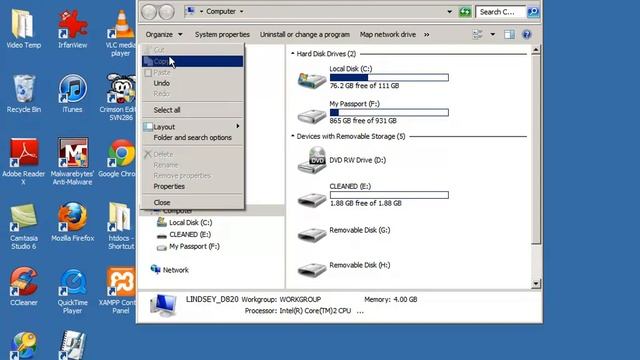640x360 pixels.
Task: Collapse Devices with Removable Storage group
Action: pos(293,136)
